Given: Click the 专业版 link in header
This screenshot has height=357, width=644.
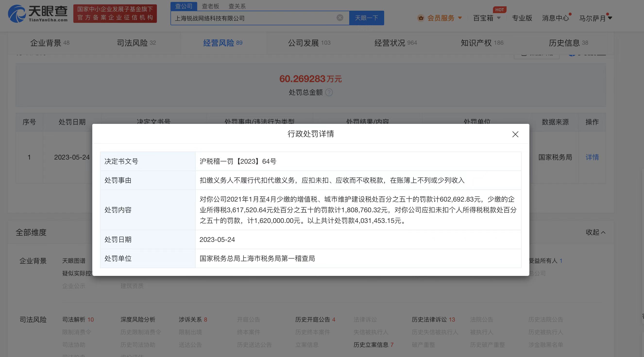Looking at the screenshot, I should (522, 18).
